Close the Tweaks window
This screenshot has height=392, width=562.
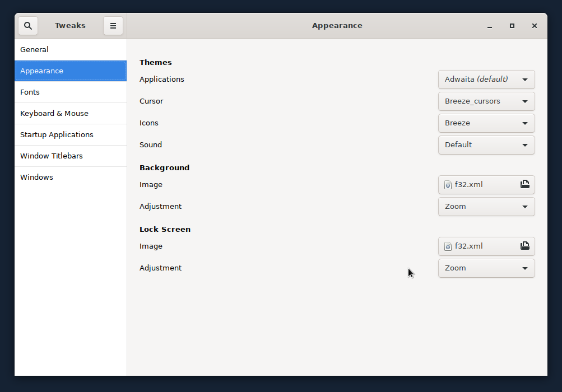click(x=535, y=26)
